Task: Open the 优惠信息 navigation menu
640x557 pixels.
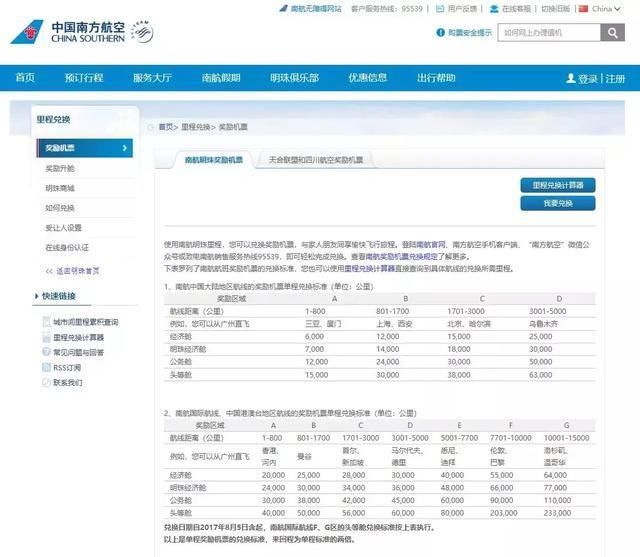Action: 367,78
